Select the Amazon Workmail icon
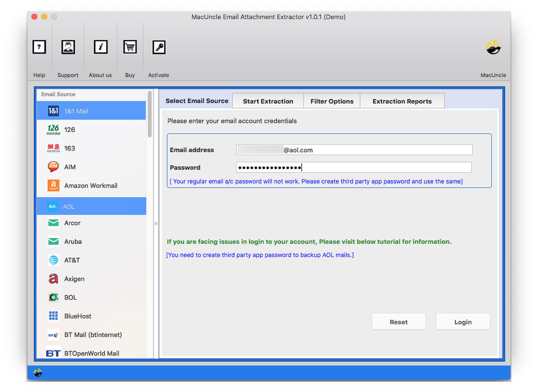This screenshot has height=392, width=538. coord(53,185)
